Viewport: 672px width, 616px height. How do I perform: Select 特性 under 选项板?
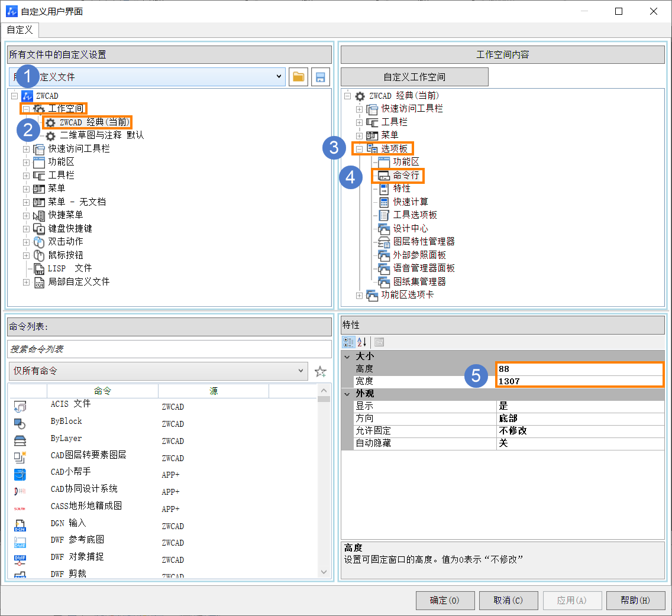pos(402,189)
